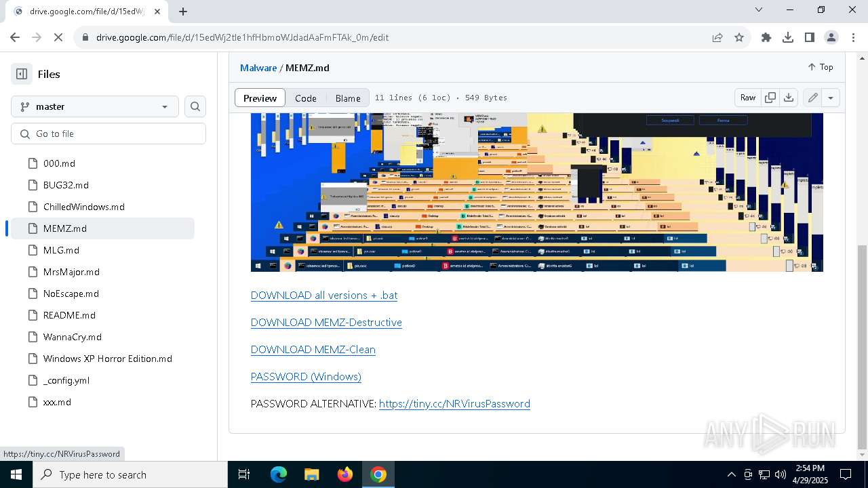Open the master branch selector
The height and width of the screenshot is (488, 868).
pyautogui.click(x=95, y=106)
